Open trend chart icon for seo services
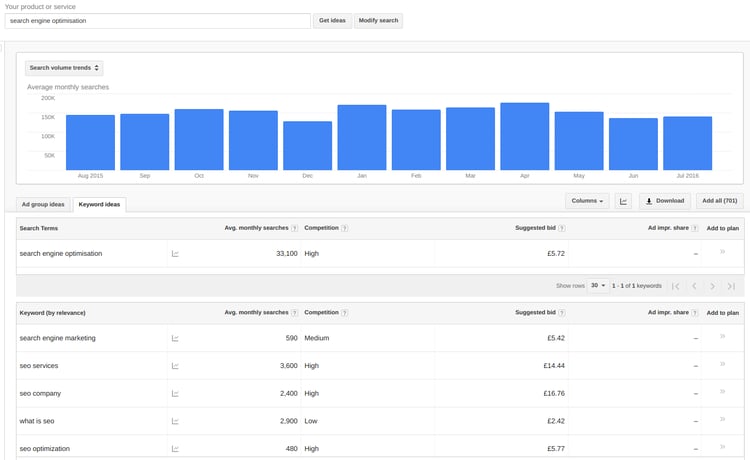 tap(175, 366)
